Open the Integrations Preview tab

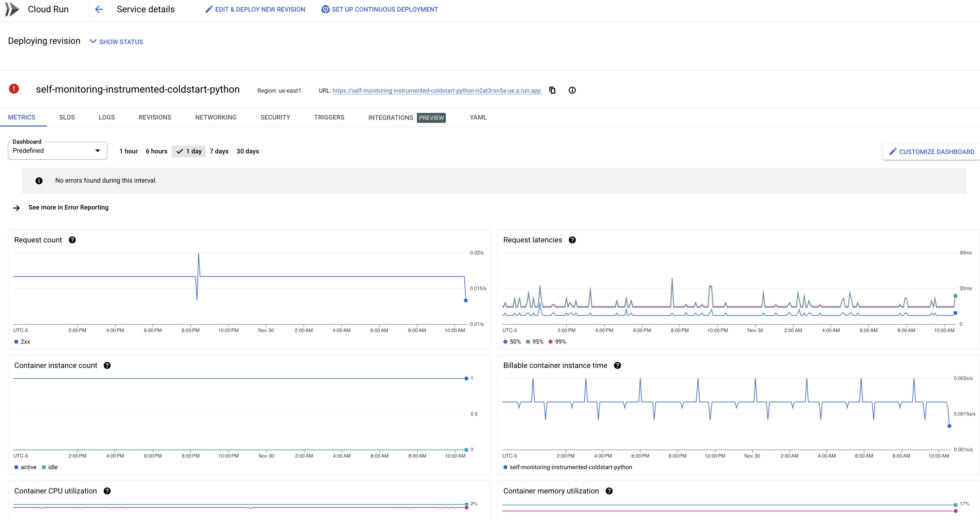tap(407, 118)
